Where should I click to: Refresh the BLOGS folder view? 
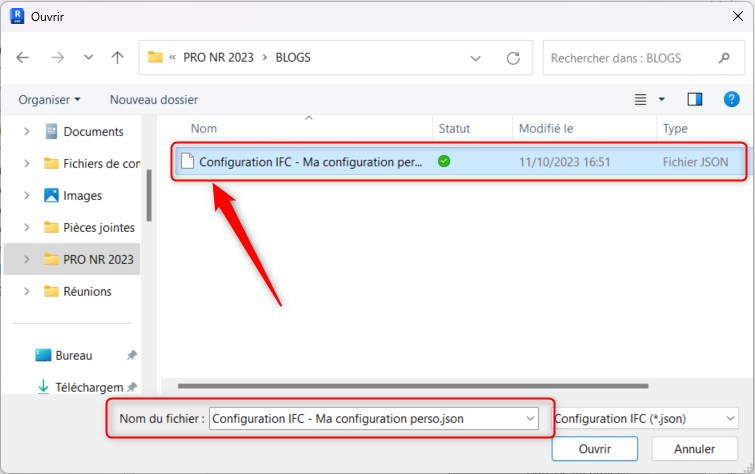click(514, 58)
